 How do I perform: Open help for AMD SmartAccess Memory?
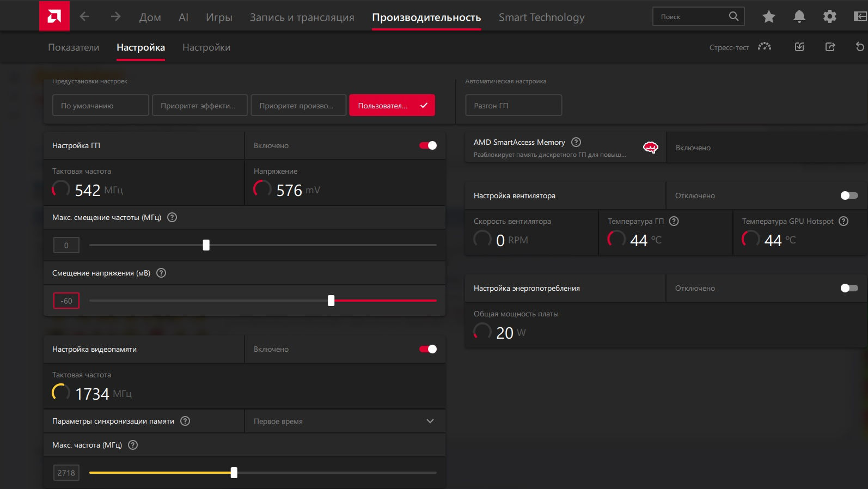pyautogui.click(x=576, y=142)
